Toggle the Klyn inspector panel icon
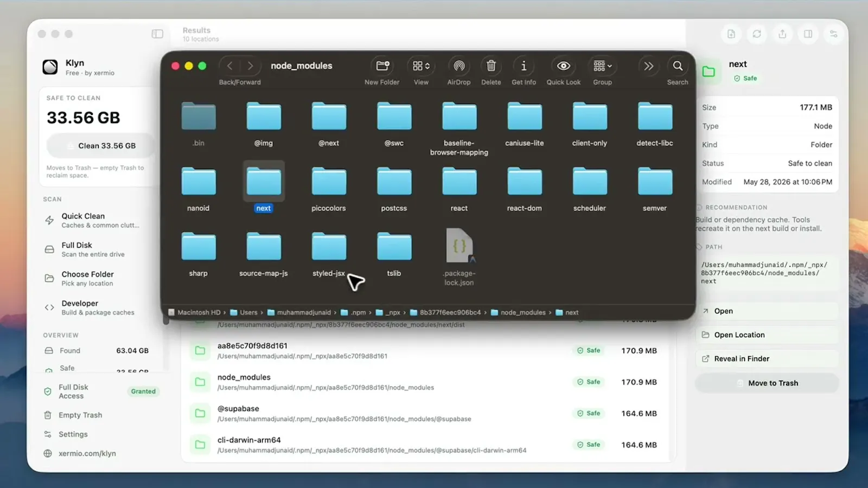868x488 pixels. point(808,34)
